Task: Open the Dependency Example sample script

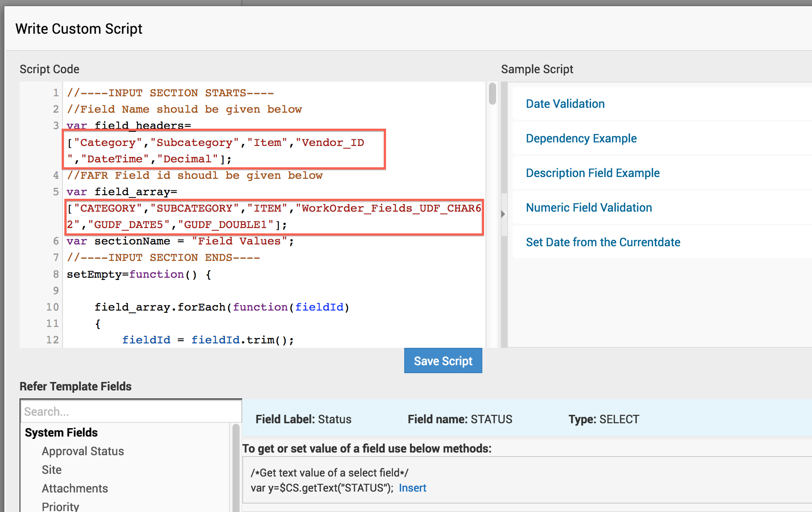Action: (581, 138)
